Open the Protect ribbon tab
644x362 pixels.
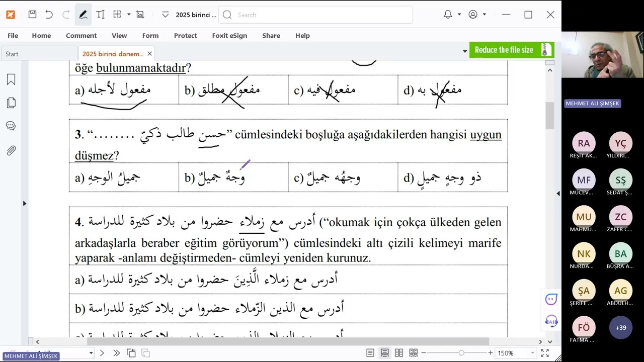(x=185, y=36)
